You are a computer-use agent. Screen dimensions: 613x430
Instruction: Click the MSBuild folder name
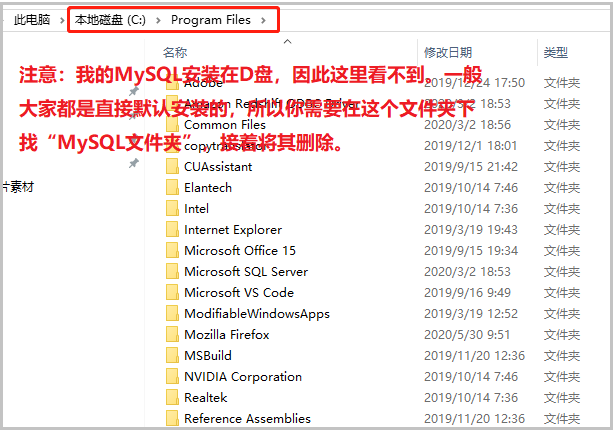tap(208, 356)
